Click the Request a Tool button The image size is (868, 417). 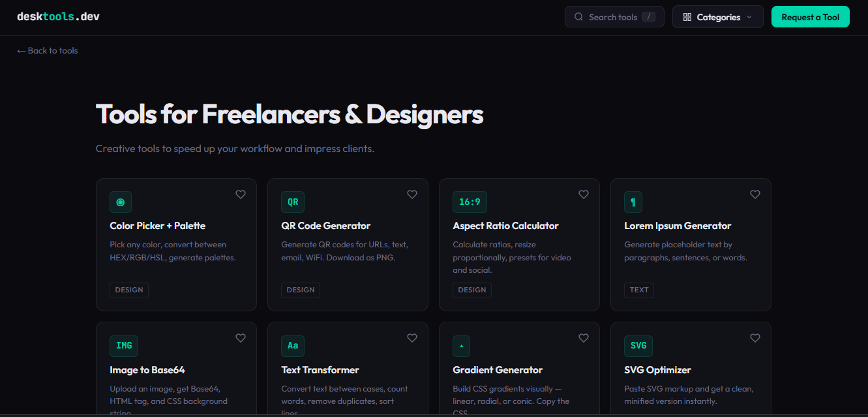(810, 16)
